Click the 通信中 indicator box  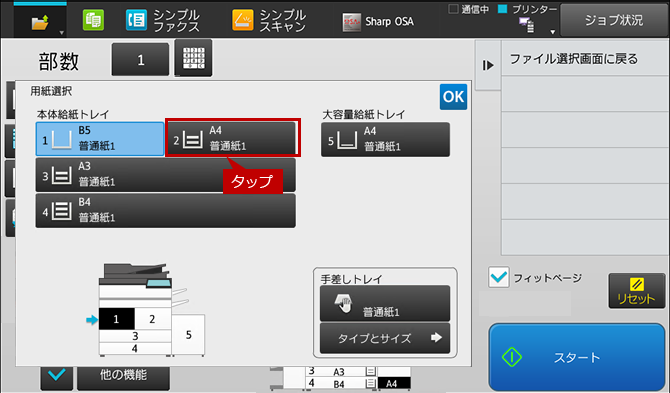pyautogui.click(x=453, y=9)
